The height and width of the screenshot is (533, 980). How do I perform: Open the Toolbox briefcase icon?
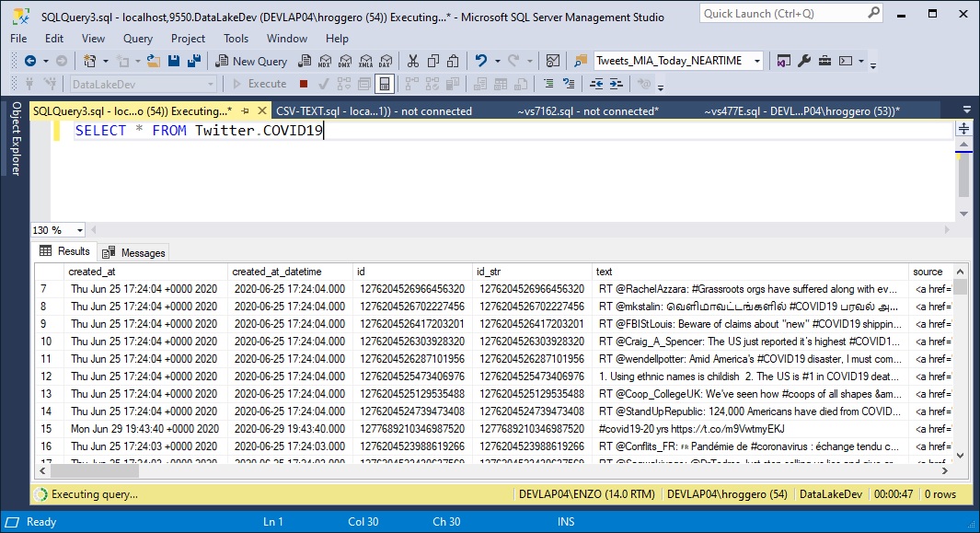pos(825,61)
